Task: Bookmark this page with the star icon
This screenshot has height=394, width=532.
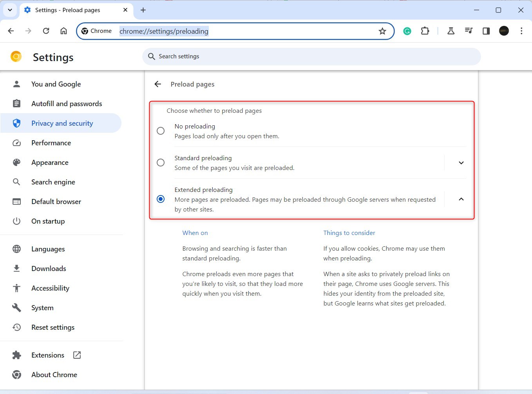Action: click(x=382, y=31)
